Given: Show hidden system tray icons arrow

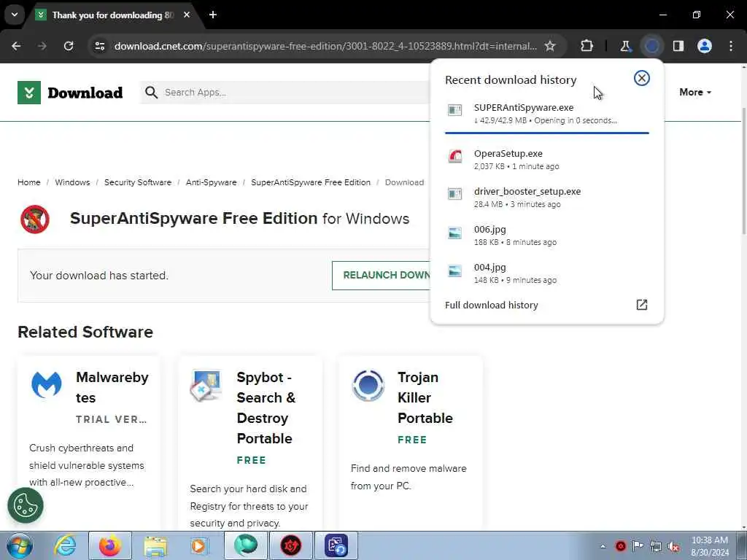Looking at the screenshot, I should pyautogui.click(x=603, y=546).
